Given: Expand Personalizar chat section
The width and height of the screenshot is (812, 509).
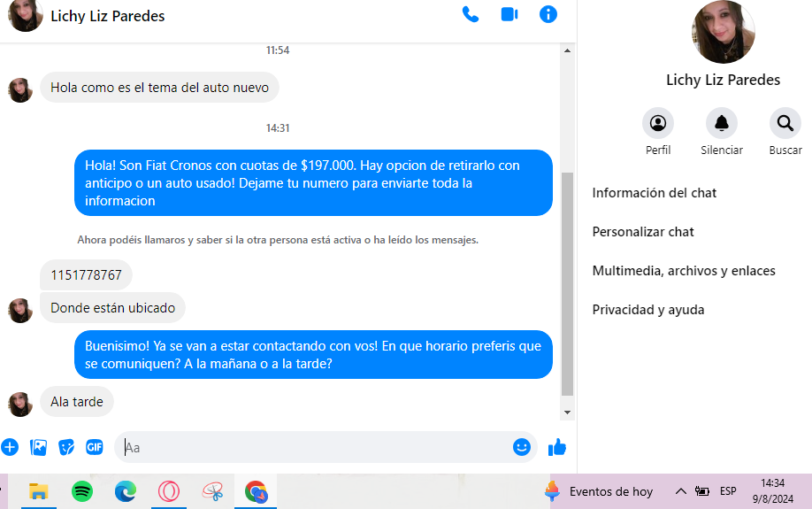Looking at the screenshot, I should [x=643, y=232].
